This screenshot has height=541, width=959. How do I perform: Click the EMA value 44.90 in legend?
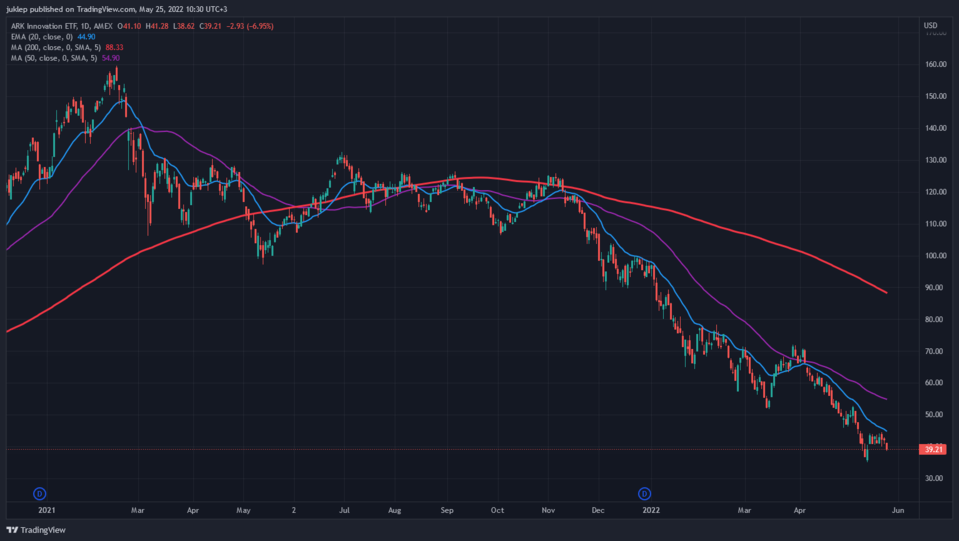[x=86, y=37]
